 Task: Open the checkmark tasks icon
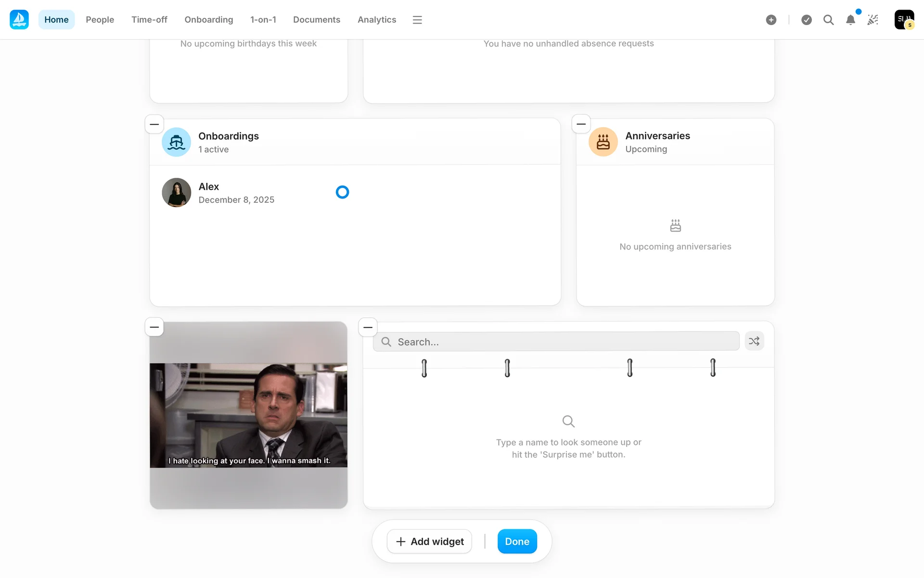coord(807,20)
